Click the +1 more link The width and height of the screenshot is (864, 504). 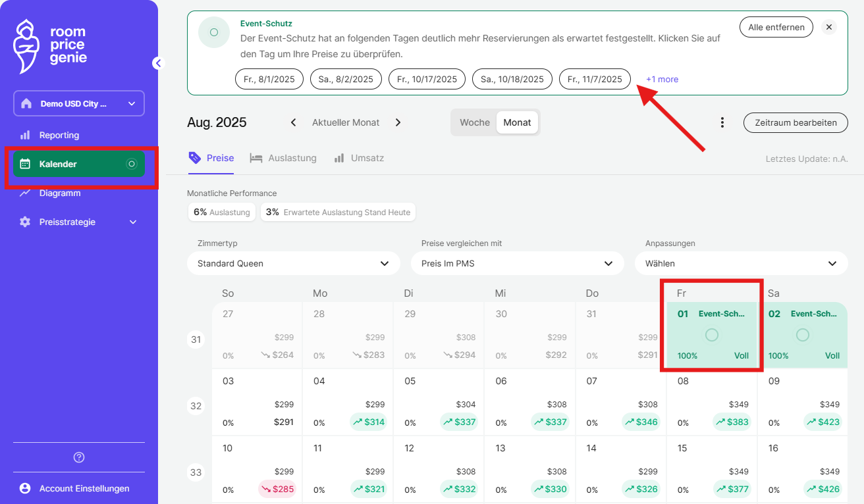click(662, 79)
